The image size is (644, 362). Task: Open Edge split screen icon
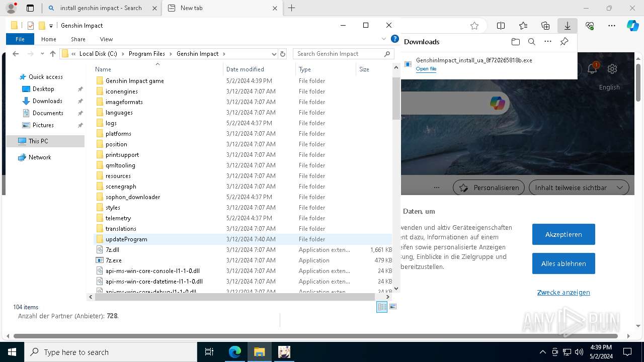tap(501, 26)
